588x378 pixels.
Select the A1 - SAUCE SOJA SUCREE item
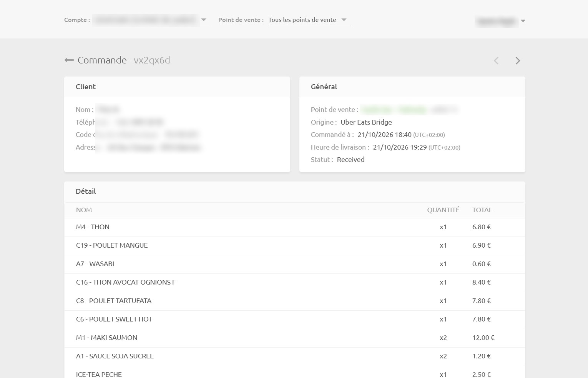[x=115, y=356]
